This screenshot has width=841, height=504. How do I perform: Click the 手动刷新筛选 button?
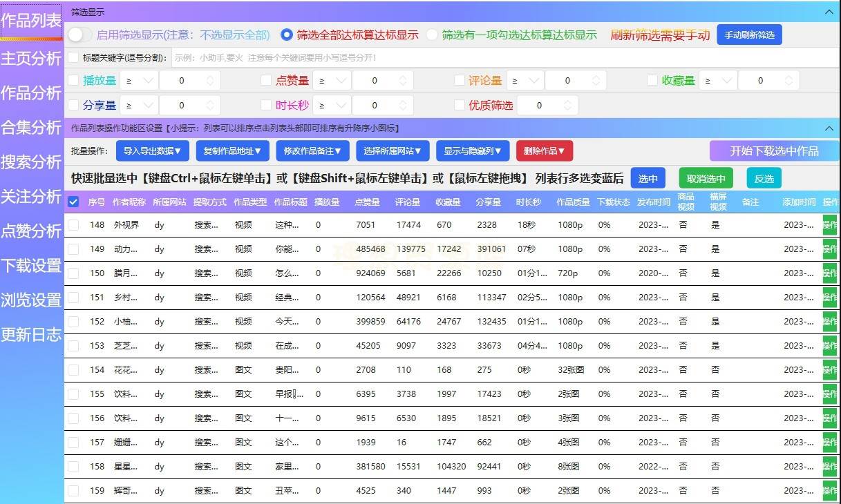[x=750, y=35]
